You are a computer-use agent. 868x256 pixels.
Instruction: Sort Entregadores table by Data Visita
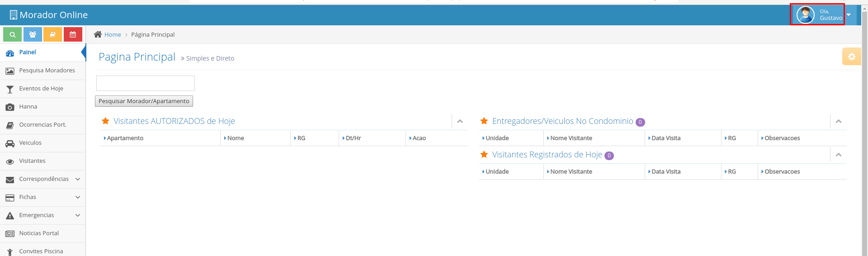point(683,138)
